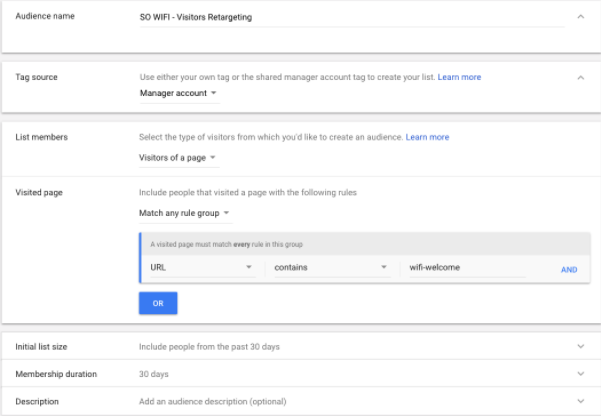Expand the Description section chevron
Screen dimensions: 601x416
click(581, 401)
